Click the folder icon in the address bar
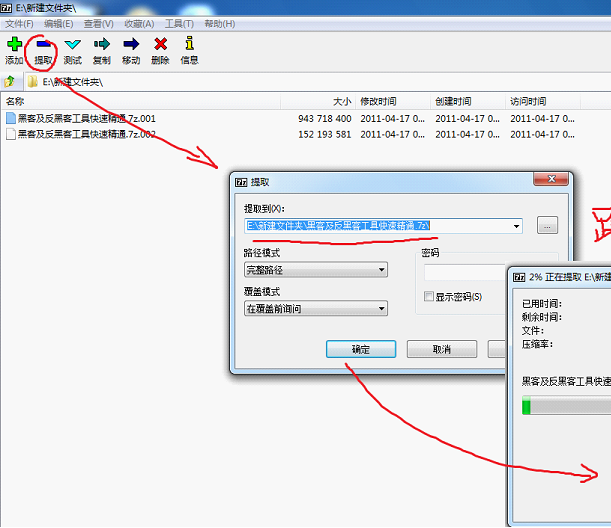Image resolution: width=611 pixels, height=528 pixels. pyautogui.click(x=33, y=81)
